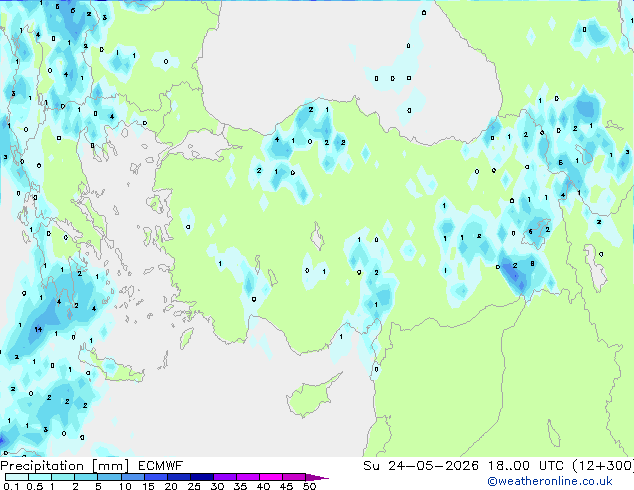Click the '50' legend scale value
Viewport: 634px width, 490px height.
click(x=309, y=486)
